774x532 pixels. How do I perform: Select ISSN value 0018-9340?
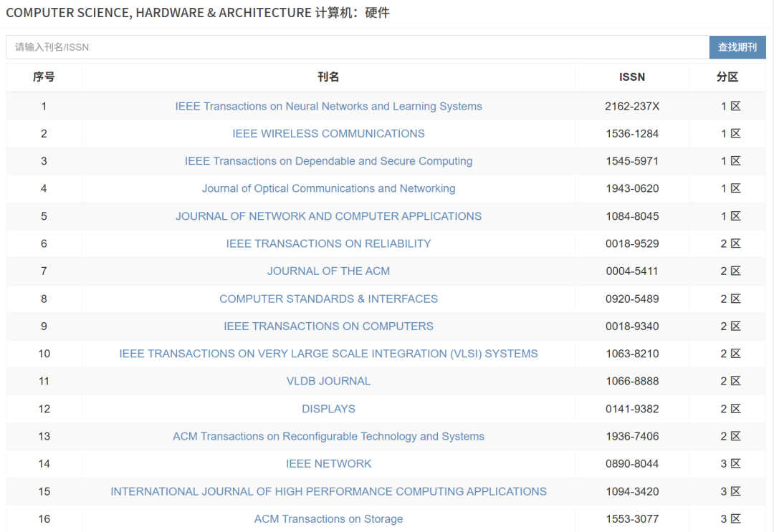(x=632, y=326)
